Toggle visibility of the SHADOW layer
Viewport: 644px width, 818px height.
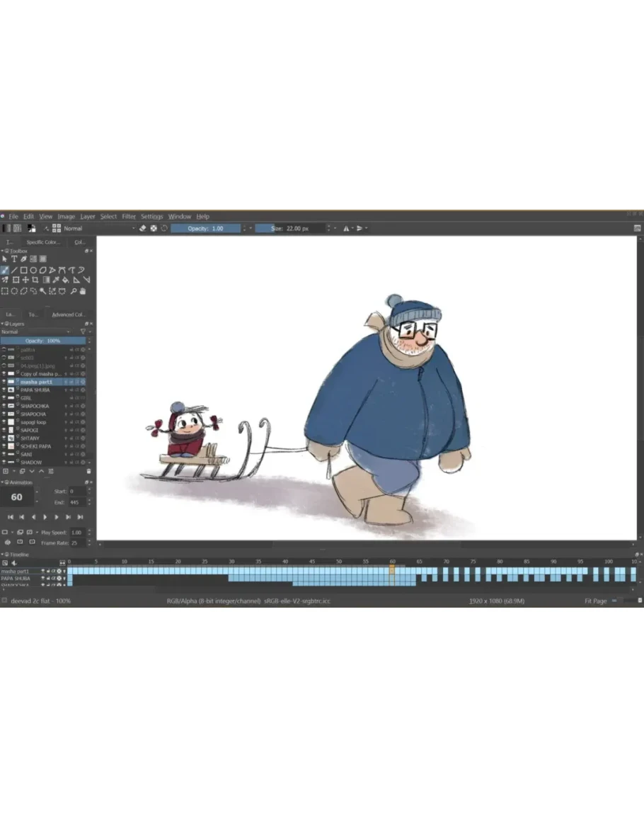click(4, 462)
